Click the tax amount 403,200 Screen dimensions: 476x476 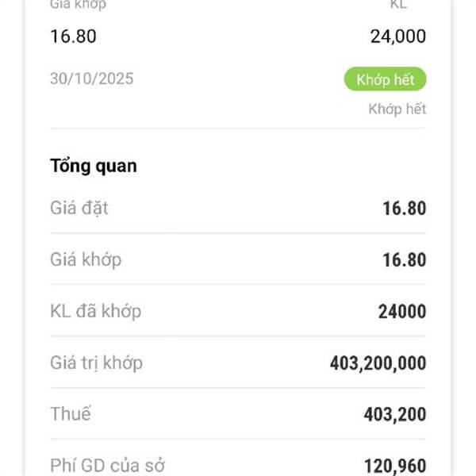pyautogui.click(x=394, y=414)
